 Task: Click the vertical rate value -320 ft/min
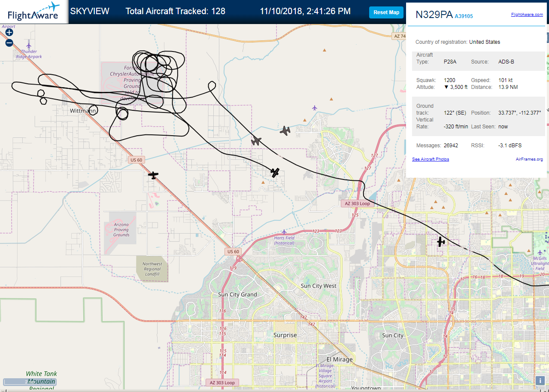click(456, 127)
